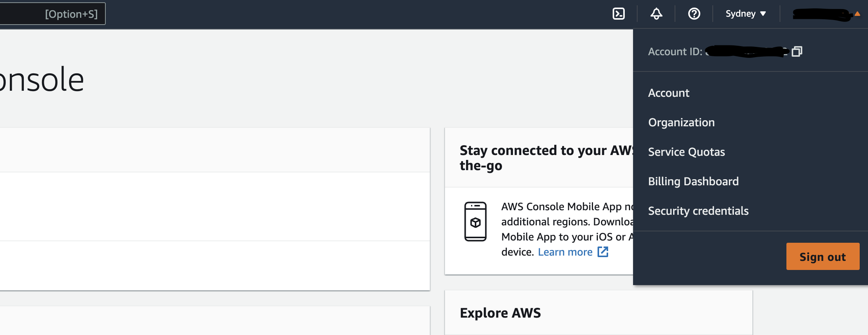Click the Stay connected panel heading

pyautogui.click(x=546, y=158)
